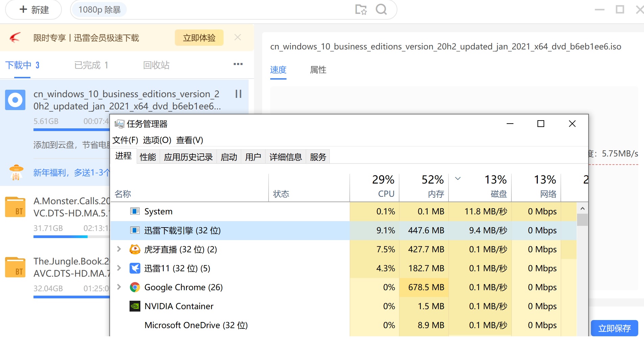The height and width of the screenshot is (340, 644).
Task: Open the 内存 column sort dropdown
Action: [x=458, y=179]
